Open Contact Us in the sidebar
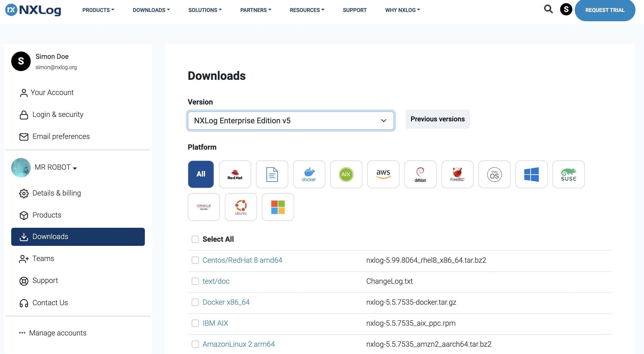The width and height of the screenshot is (644, 354). tap(50, 303)
